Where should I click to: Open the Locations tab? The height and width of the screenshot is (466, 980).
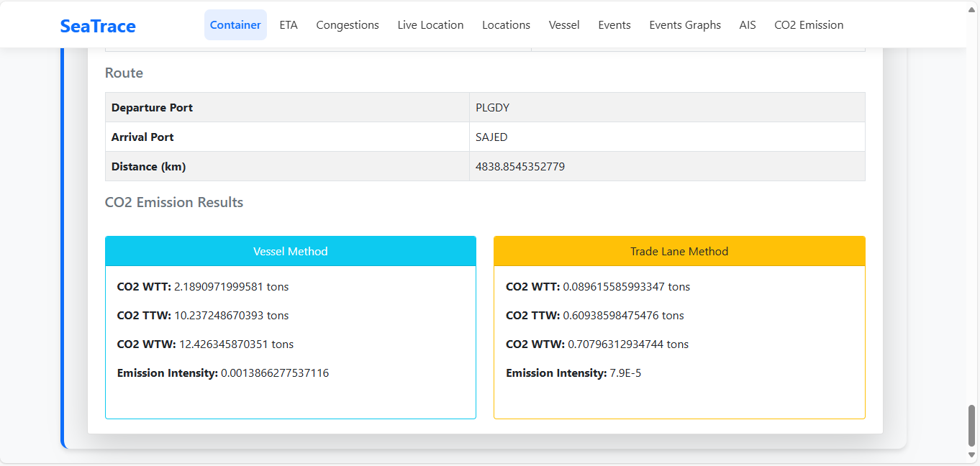(x=506, y=24)
